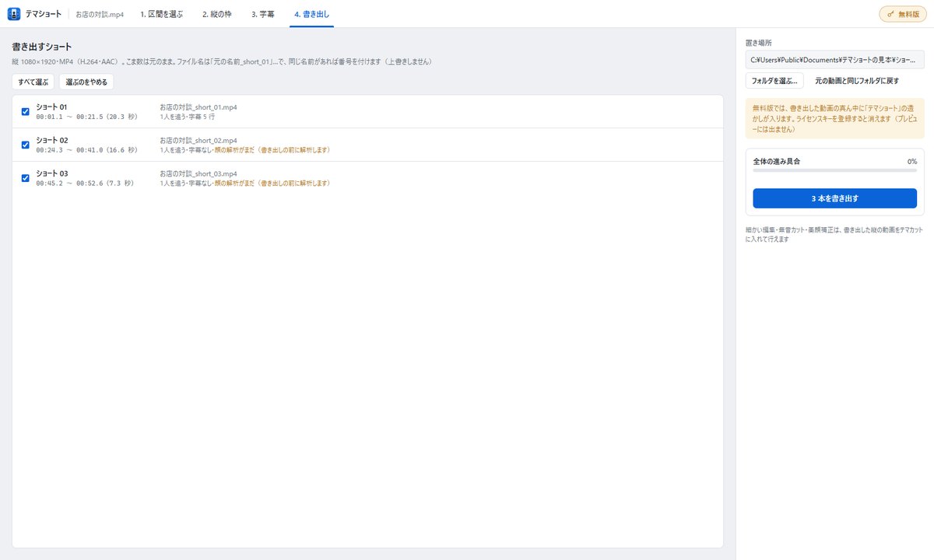Click the テマショート app logo icon
This screenshot has height=560, width=934.
[x=13, y=14]
